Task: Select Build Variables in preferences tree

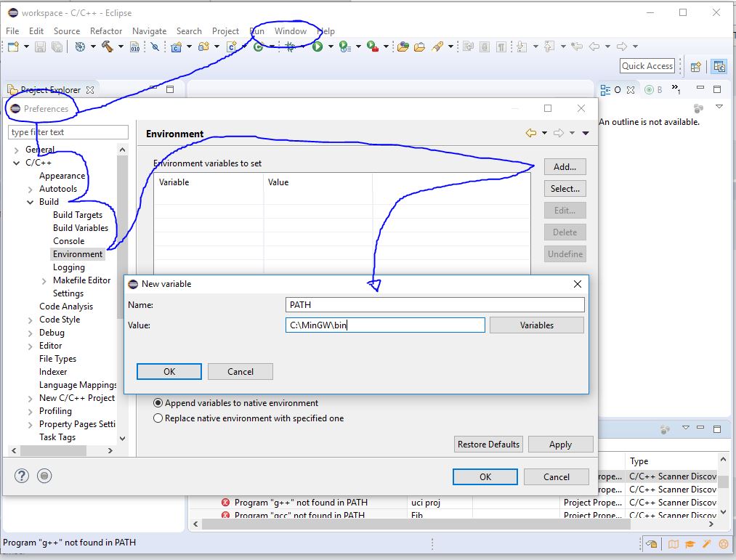Action: (80, 228)
